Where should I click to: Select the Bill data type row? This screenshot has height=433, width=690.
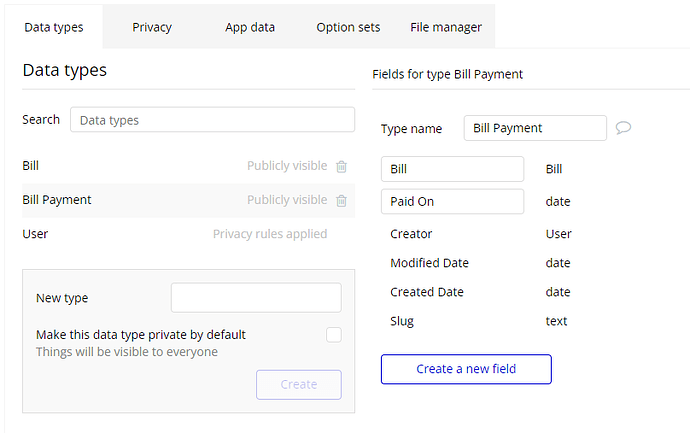31,166
